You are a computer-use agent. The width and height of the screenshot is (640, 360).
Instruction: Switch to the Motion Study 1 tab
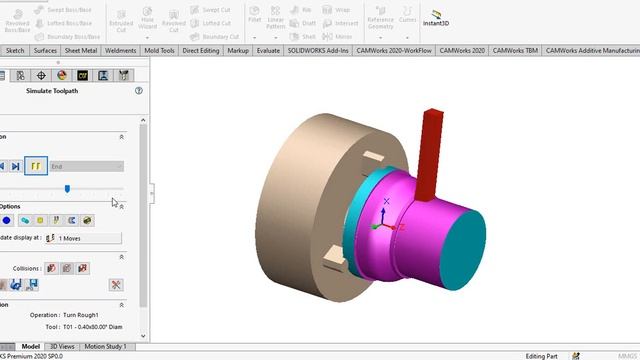pyautogui.click(x=105, y=347)
